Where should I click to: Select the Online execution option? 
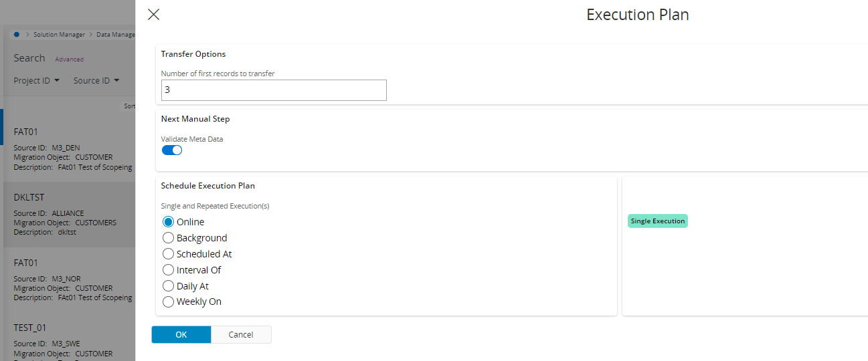point(169,222)
